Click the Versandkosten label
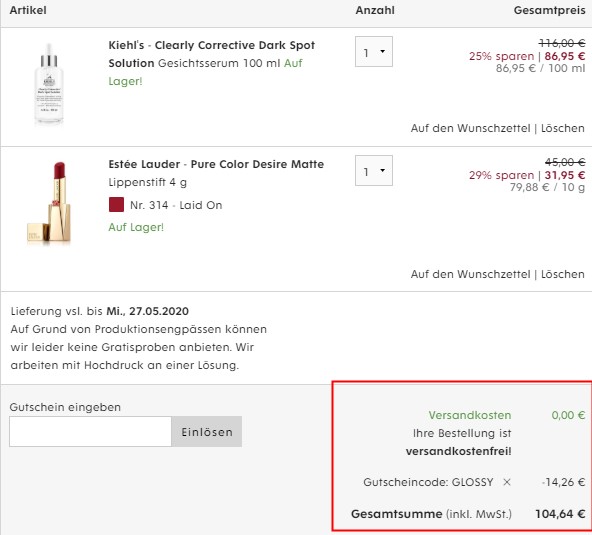The image size is (592, 535). click(470, 415)
